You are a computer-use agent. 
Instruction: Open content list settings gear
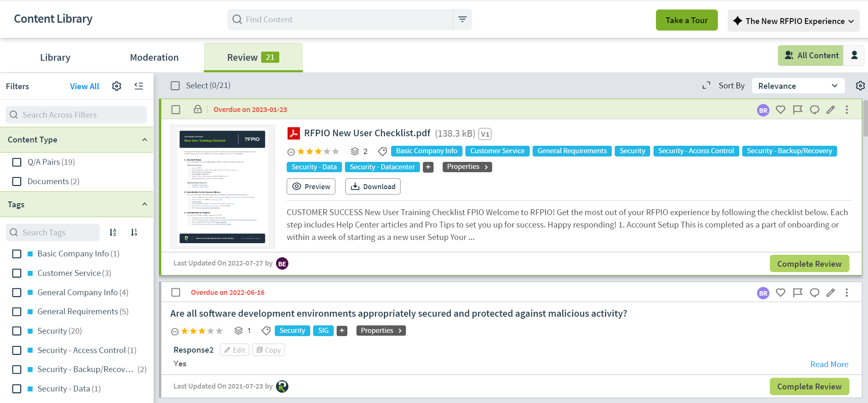point(860,86)
